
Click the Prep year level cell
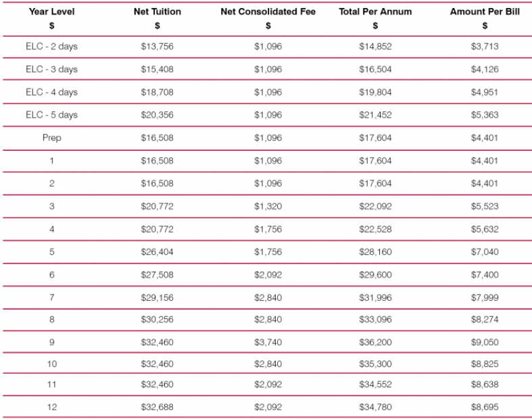point(51,138)
